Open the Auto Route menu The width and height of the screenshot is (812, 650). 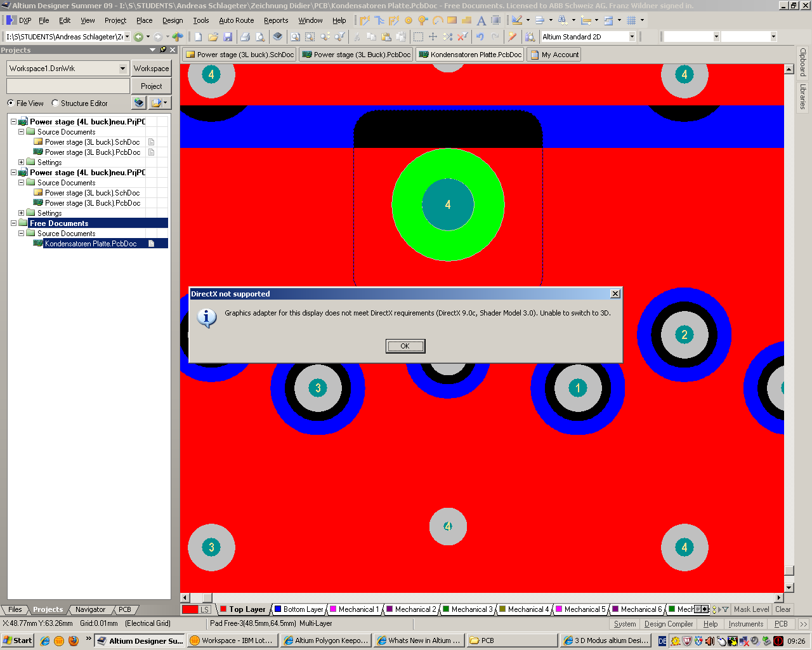tap(237, 20)
